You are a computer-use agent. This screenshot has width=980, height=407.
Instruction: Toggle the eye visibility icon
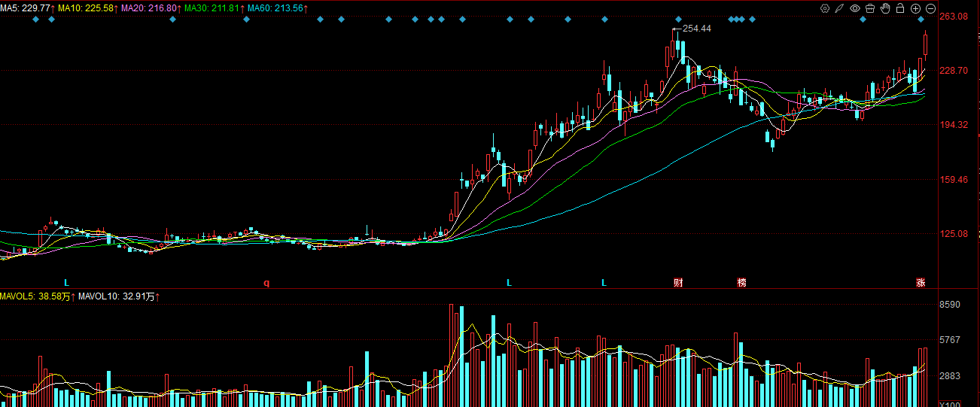click(x=855, y=8)
